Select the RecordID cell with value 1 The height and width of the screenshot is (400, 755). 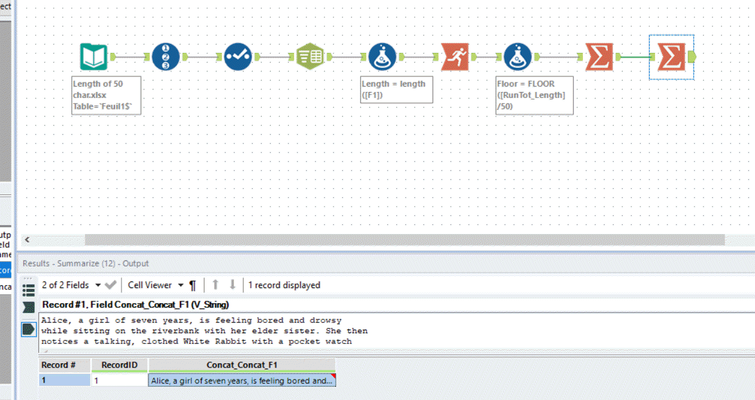tap(119, 381)
